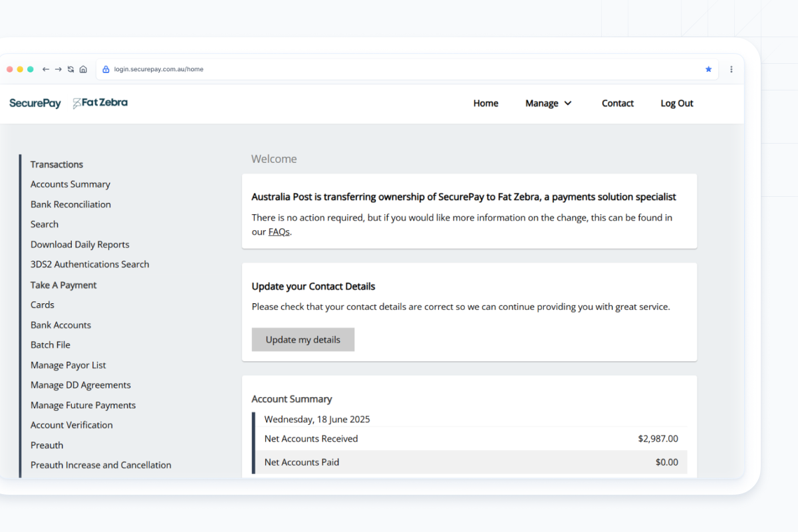Click Log Out in the header

coord(677,103)
